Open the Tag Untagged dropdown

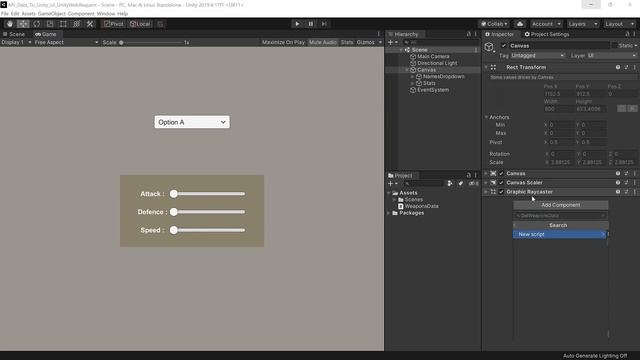click(x=538, y=56)
